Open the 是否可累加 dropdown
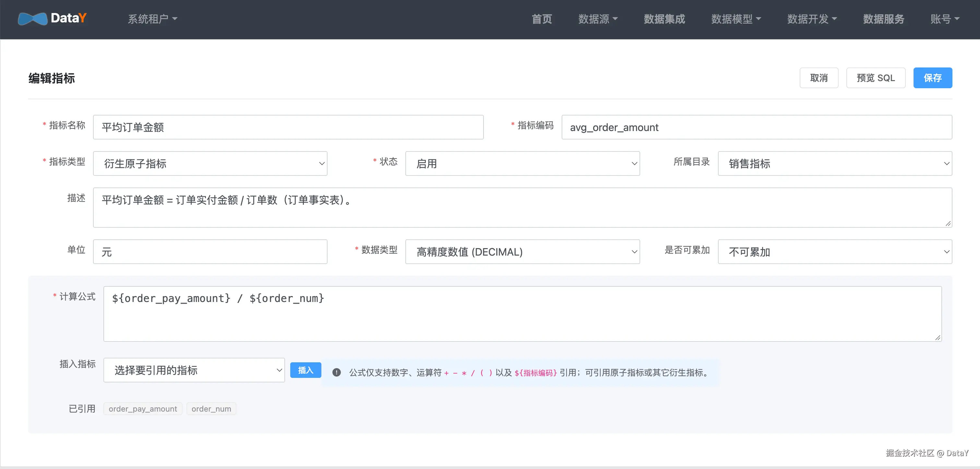Viewport: 980px width, 469px height. (835, 252)
